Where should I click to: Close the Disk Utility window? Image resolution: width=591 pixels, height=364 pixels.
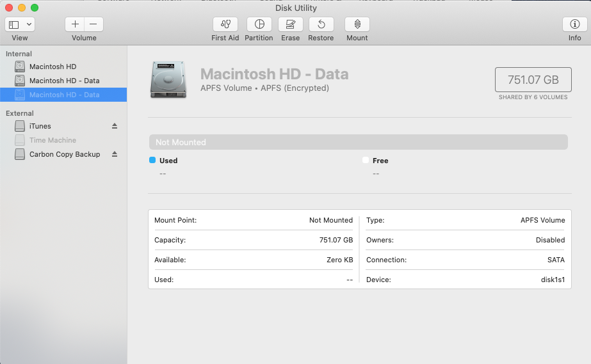coord(9,8)
